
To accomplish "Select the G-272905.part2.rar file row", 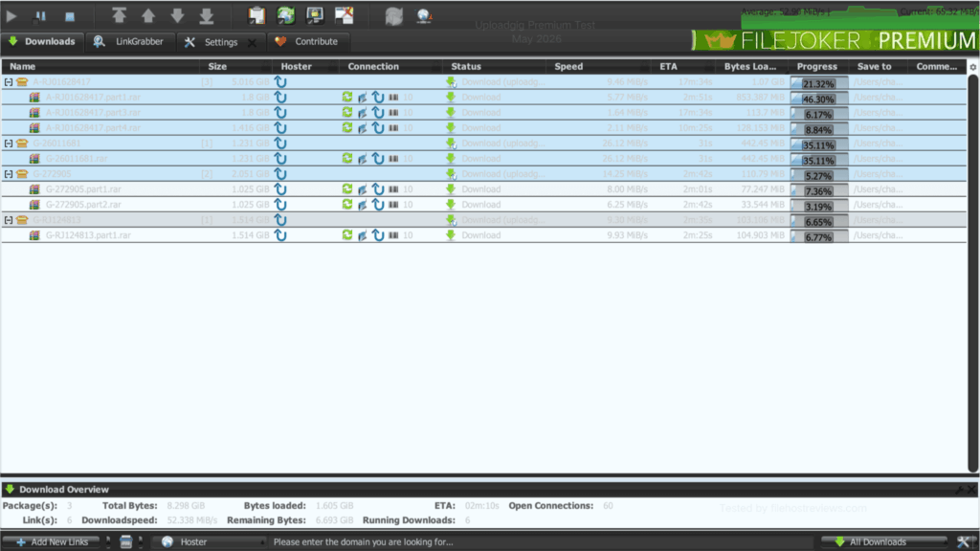I will tap(483, 205).
